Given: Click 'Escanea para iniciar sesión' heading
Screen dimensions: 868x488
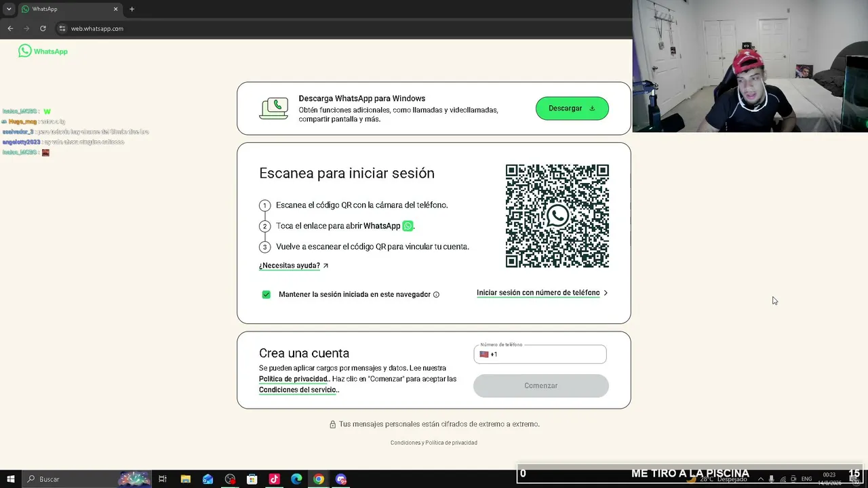Looking at the screenshot, I should click(347, 173).
